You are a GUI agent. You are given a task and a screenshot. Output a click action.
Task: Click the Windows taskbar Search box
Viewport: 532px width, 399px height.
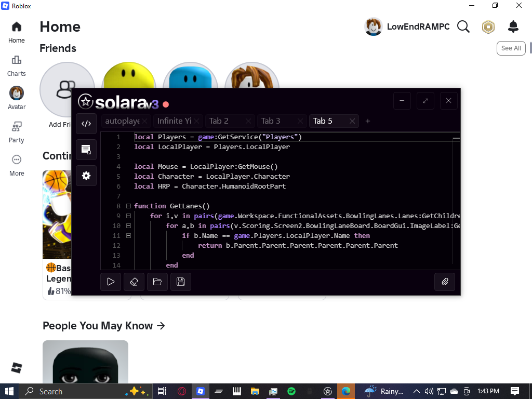click(x=86, y=391)
